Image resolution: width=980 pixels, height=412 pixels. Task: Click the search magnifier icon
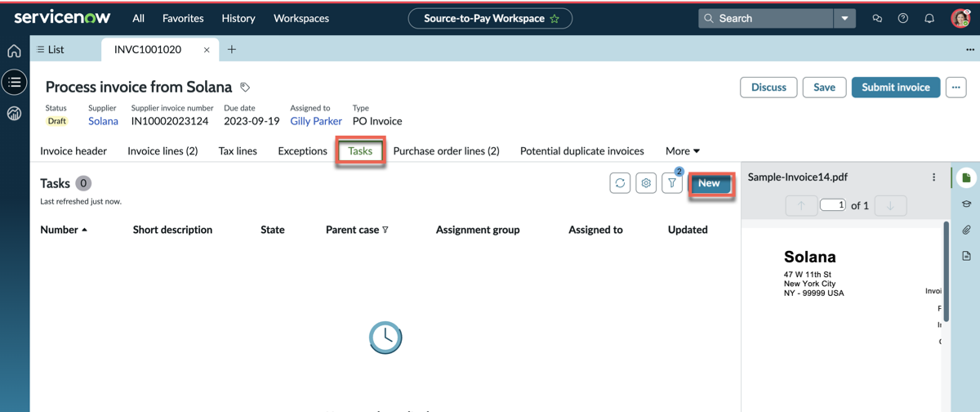(709, 18)
